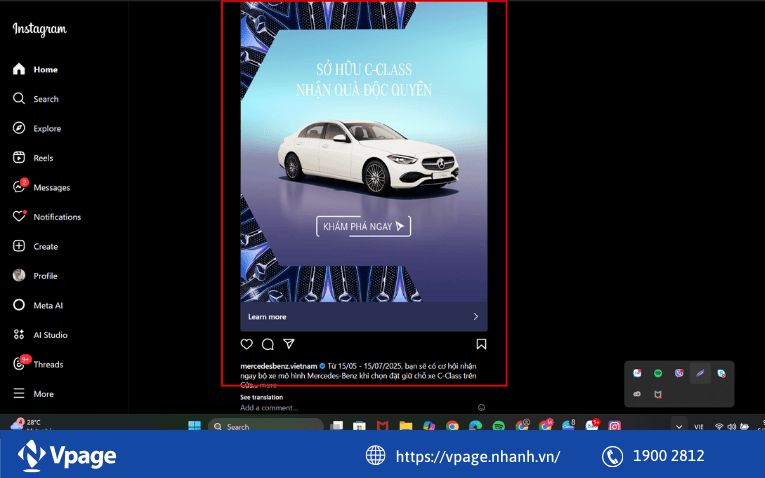Click KHÁM PHÁ NGAY button in ad
Screen dimensions: 765x478
point(363,226)
